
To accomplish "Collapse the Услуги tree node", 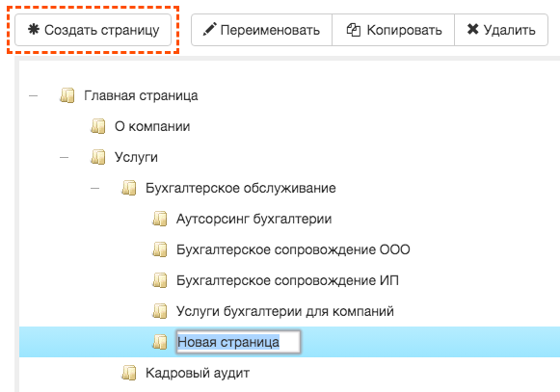I will pos(64,157).
